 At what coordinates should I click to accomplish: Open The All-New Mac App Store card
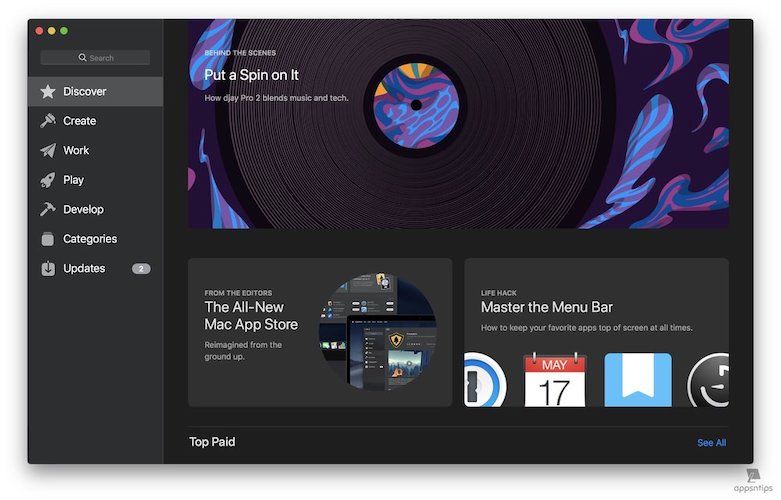(320, 332)
